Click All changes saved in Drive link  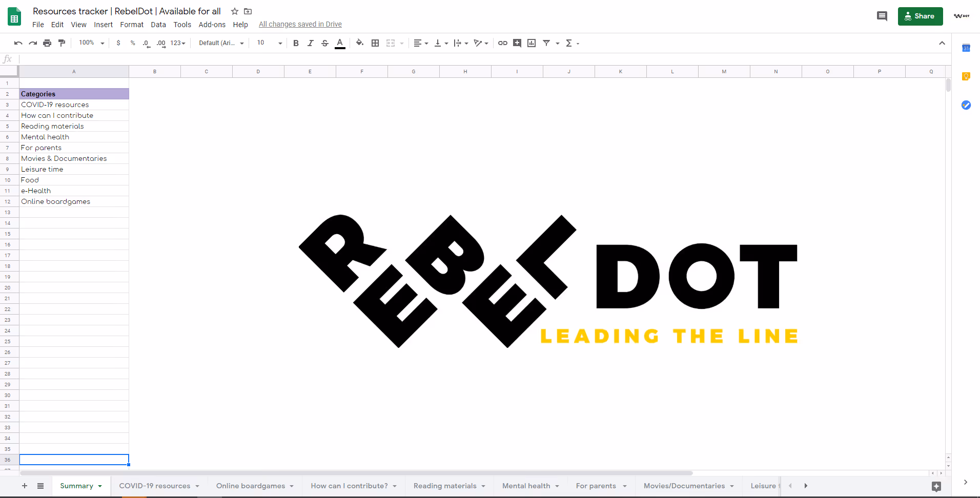click(x=300, y=25)
